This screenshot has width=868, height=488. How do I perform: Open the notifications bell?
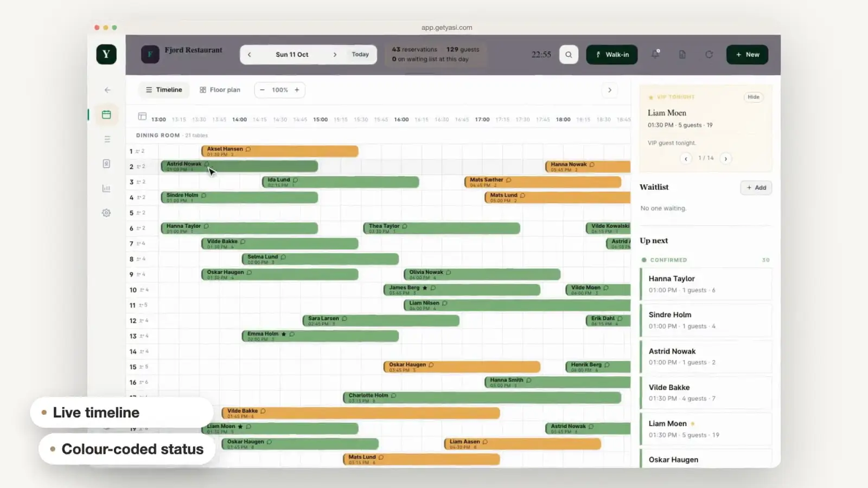655,54
